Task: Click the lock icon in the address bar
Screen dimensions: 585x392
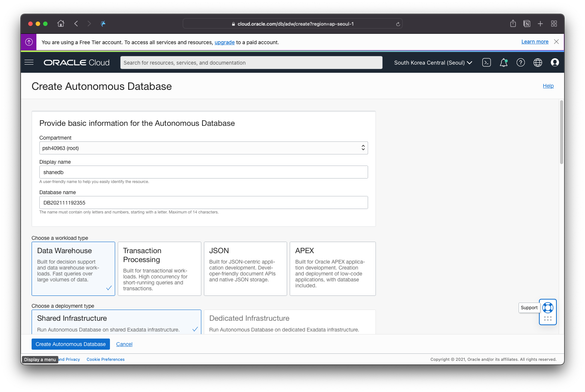Action: coord(233,24)
